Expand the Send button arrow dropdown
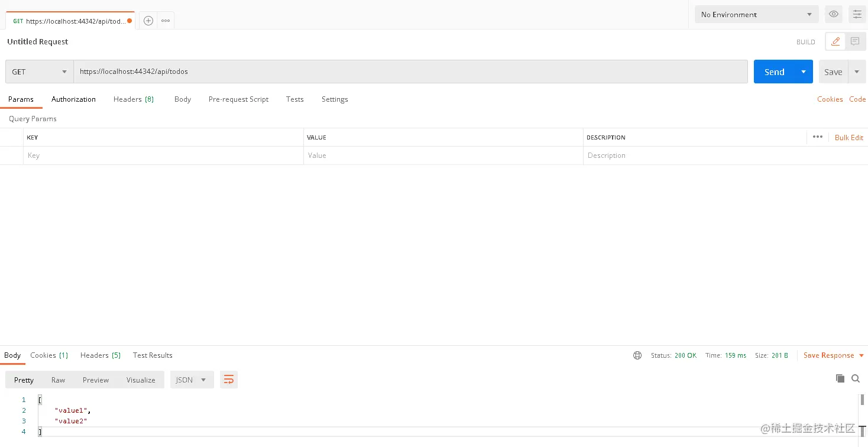Viewport: 868px width, 447px height. [804, 72]
